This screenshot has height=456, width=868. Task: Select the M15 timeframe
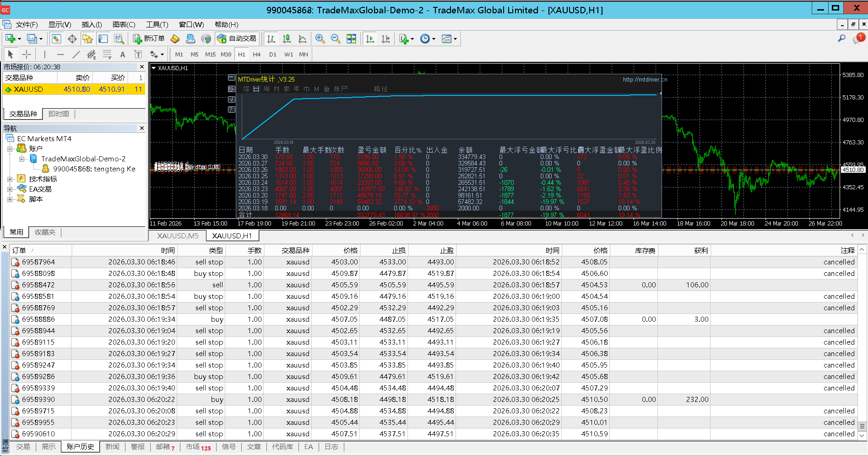coord(210,55)
